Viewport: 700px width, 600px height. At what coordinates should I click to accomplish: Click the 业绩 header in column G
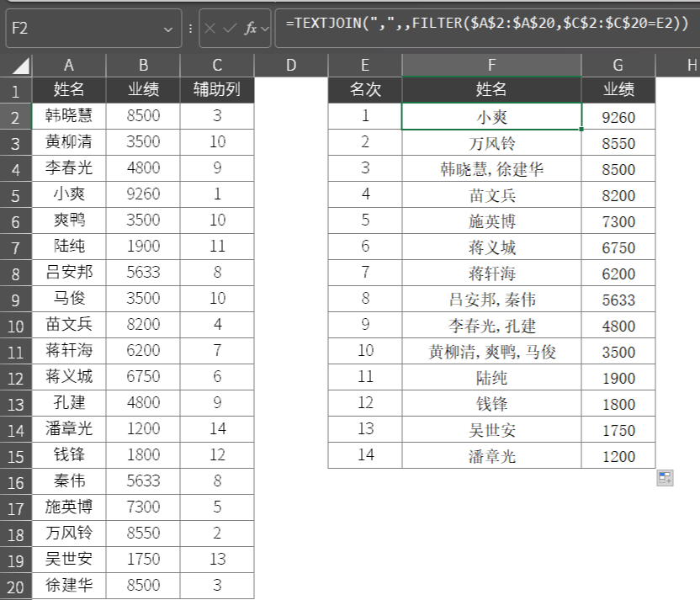618,90
